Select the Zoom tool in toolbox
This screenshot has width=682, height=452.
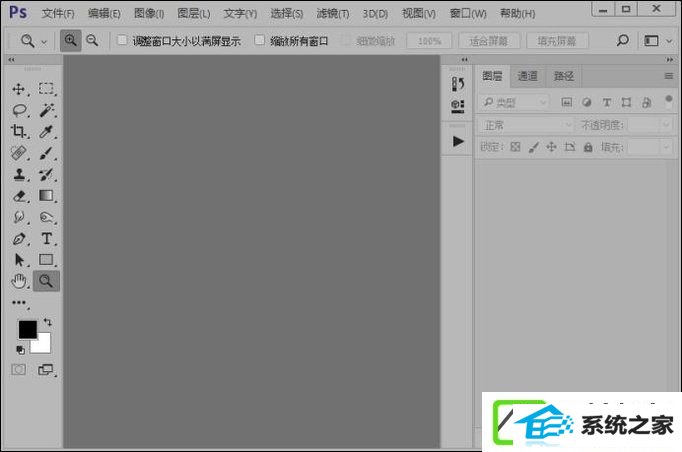(46, 281)
